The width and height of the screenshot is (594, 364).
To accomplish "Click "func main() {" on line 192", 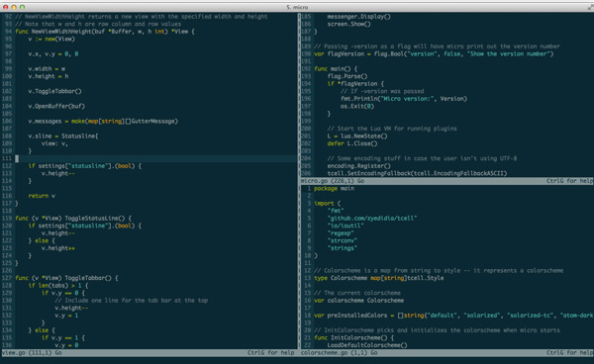I will (x=336, y=69).
